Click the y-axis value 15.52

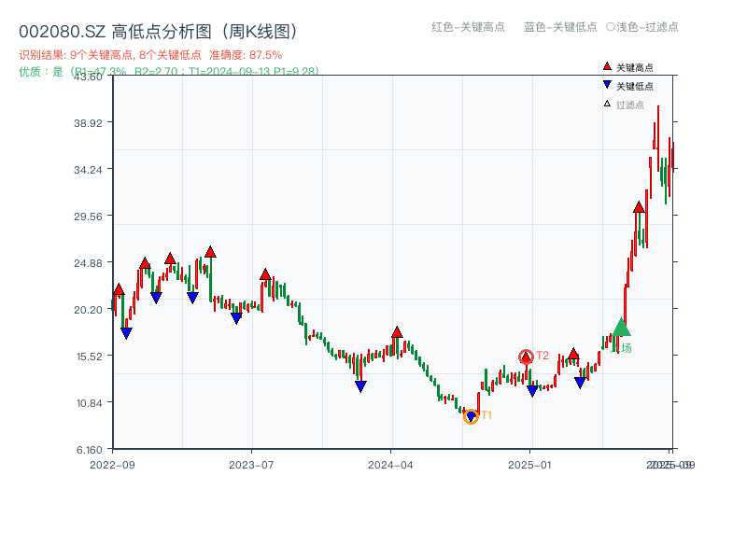point(89,357)
